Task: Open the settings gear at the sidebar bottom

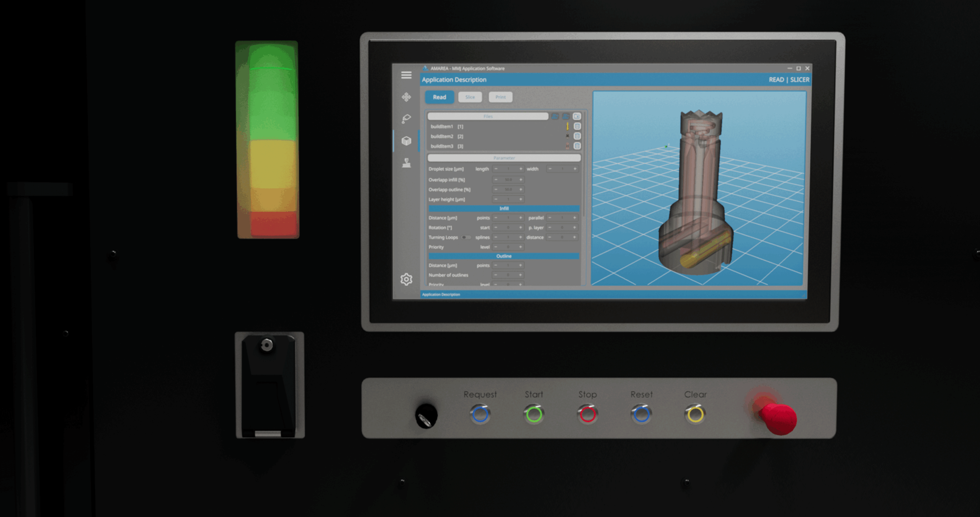Action: [x=407, y=279]
